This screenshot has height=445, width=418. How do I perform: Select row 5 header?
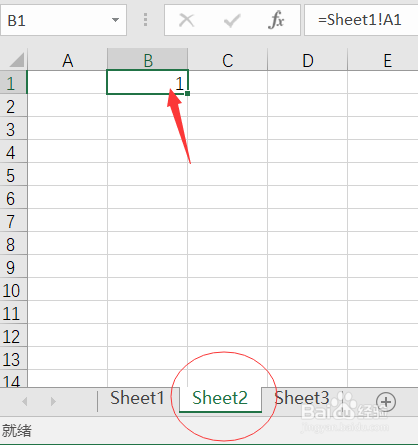tap(13, 175)
